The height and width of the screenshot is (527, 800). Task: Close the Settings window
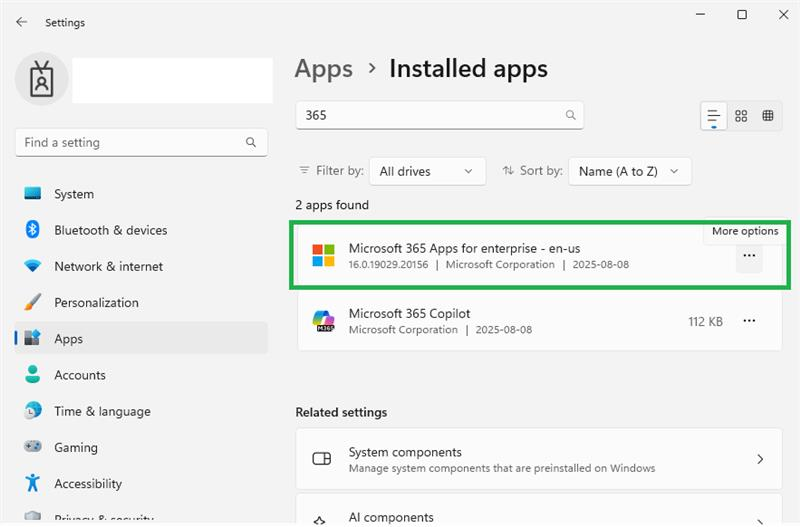pyautogui.click(x=784, y=14)
